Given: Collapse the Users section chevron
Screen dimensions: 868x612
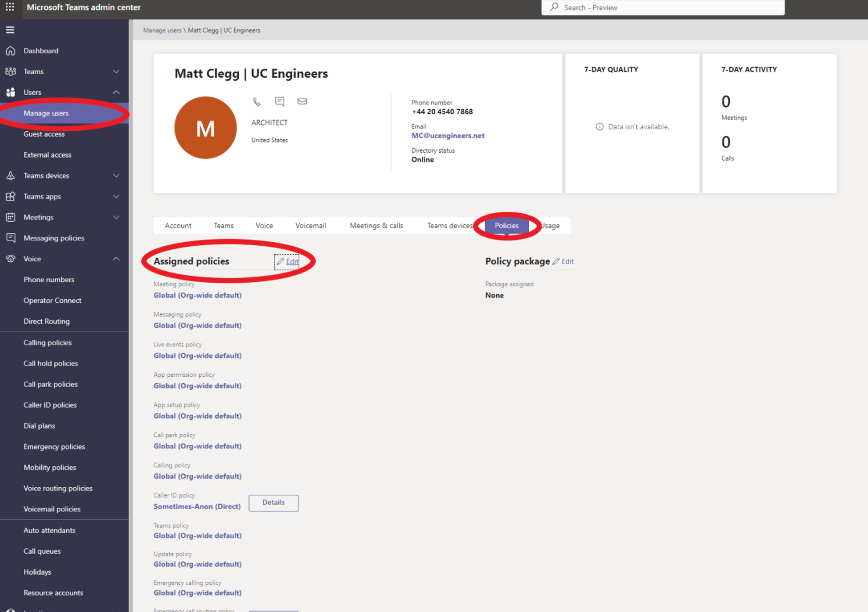Looking at the screenshot, I should tap(116, 92).
